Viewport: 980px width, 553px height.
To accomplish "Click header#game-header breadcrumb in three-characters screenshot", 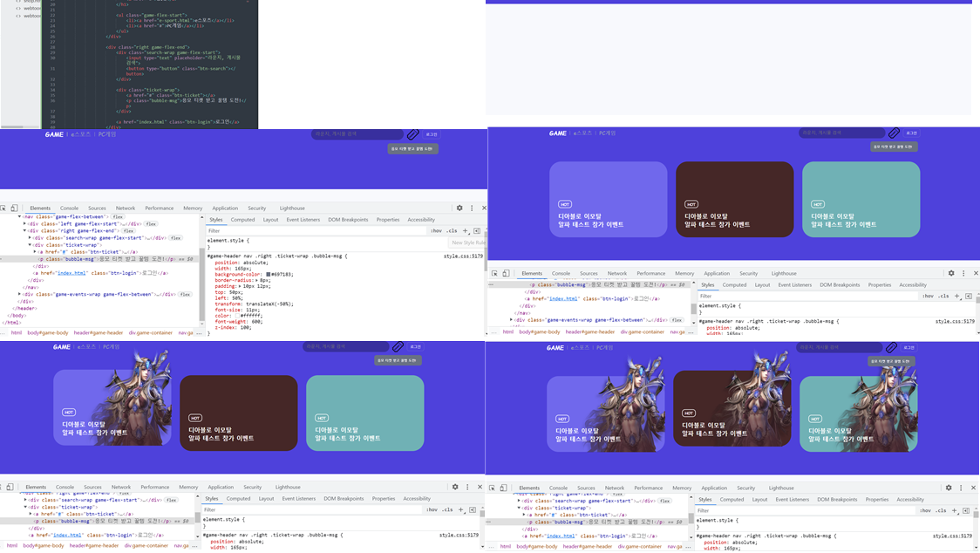I will tap(588, 546).
